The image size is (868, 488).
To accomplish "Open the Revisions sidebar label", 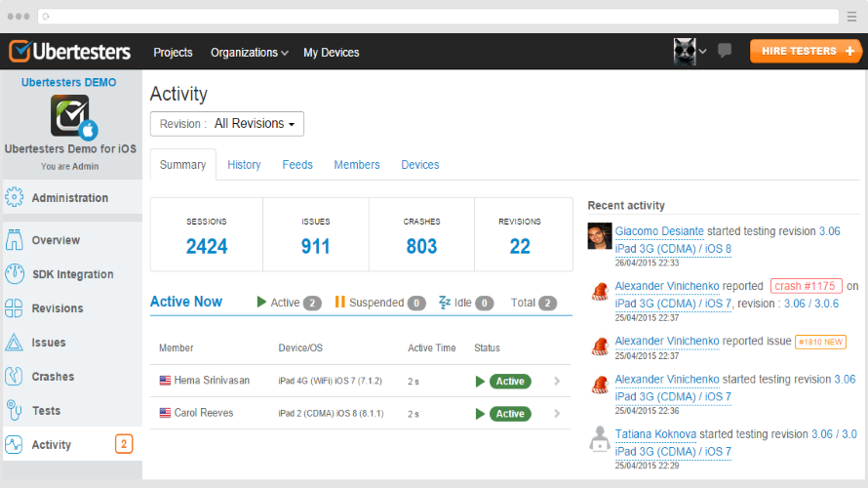I will pos(57,308).
